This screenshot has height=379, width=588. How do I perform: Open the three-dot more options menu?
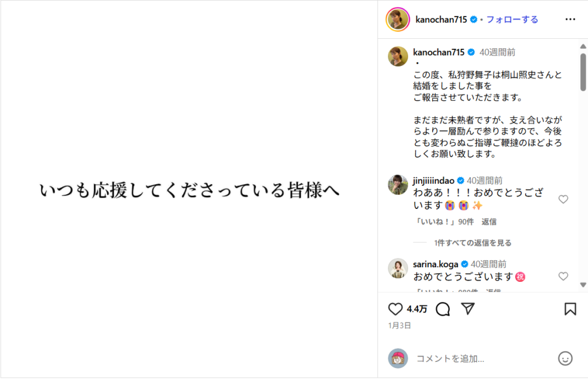click(x=570, y=19)
